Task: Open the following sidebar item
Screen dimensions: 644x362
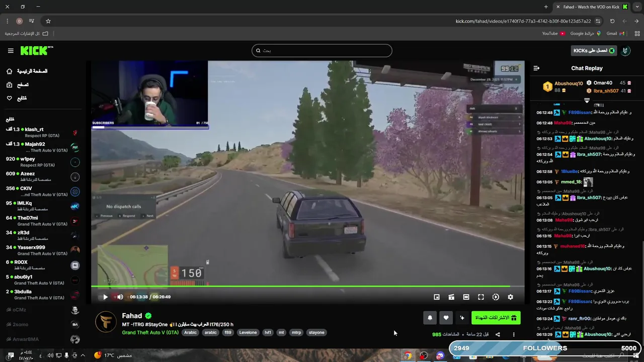Action: tap(16, 98)
